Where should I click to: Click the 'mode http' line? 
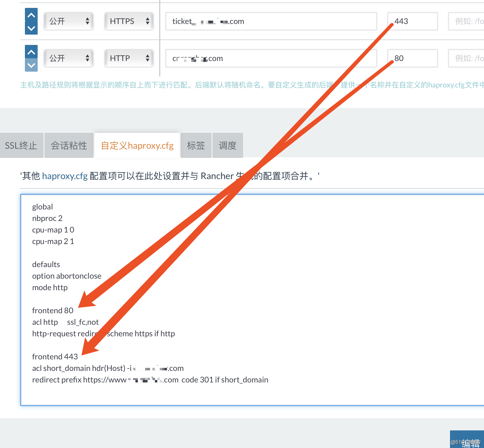click(50, 287)
